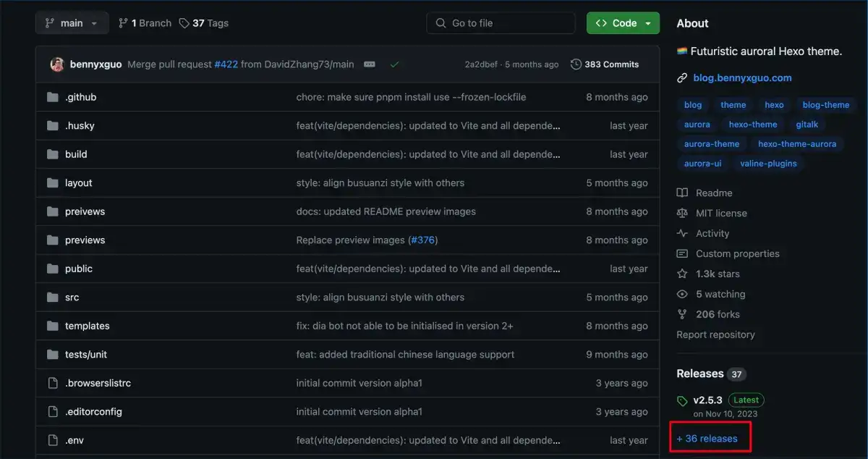
Task: Click the branch icon before 1 Branch
Action: pyautogui.click(x=124, y=22)
